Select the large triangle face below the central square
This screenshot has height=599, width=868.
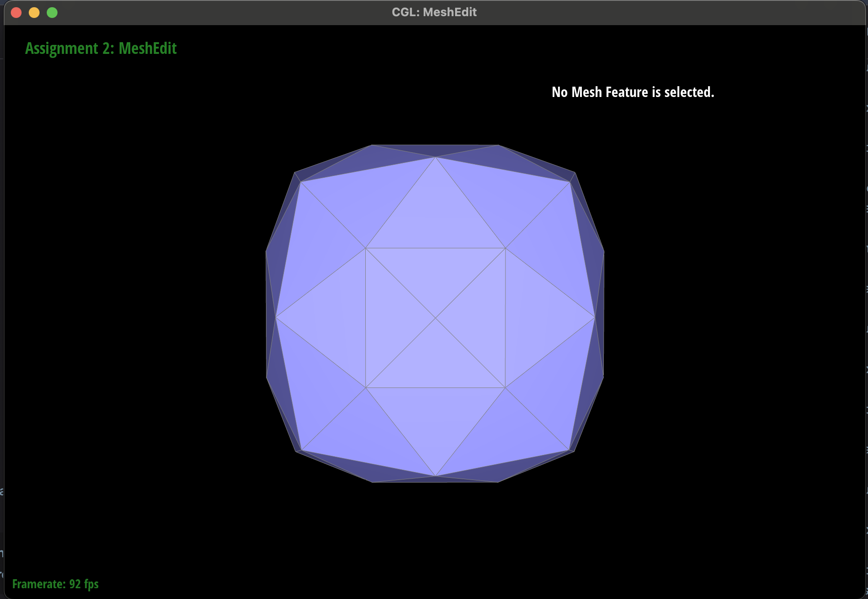(x=435, y=418)
